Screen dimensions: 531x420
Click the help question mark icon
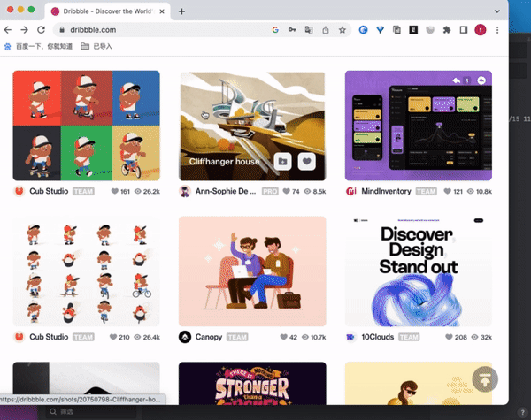tap(522, 412)
